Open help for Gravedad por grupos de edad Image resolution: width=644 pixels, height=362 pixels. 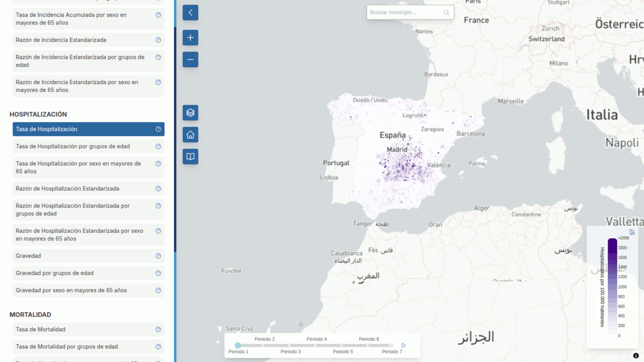point(158,273)
